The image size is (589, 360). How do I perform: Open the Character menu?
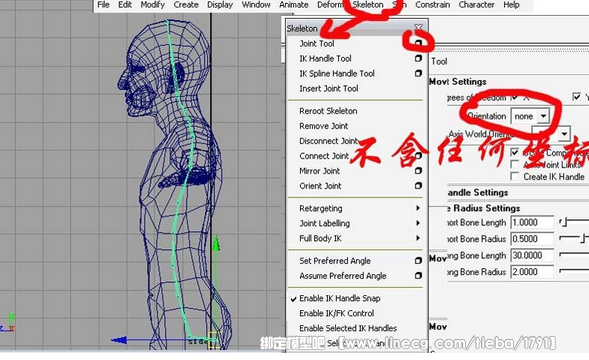476,5
